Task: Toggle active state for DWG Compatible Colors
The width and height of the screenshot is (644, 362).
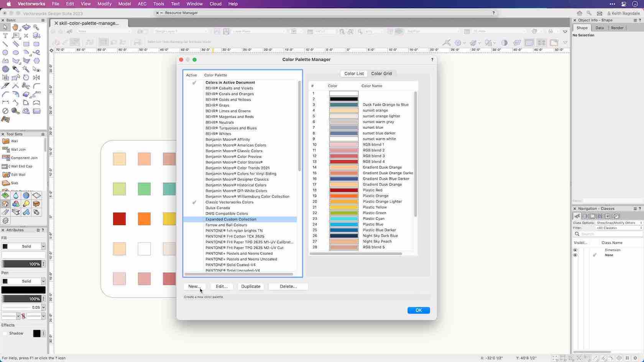Action: tap(194, 214)
